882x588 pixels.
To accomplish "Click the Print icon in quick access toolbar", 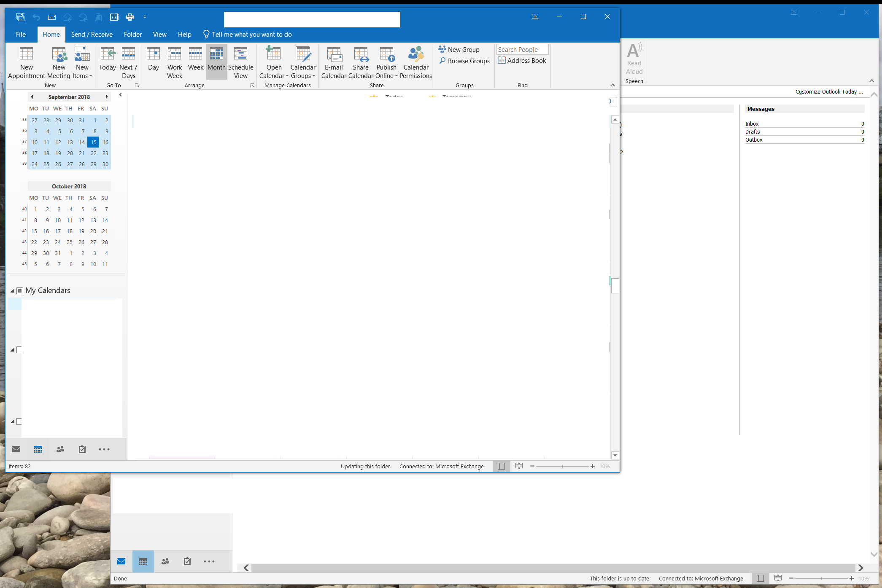I will point(130,17).
